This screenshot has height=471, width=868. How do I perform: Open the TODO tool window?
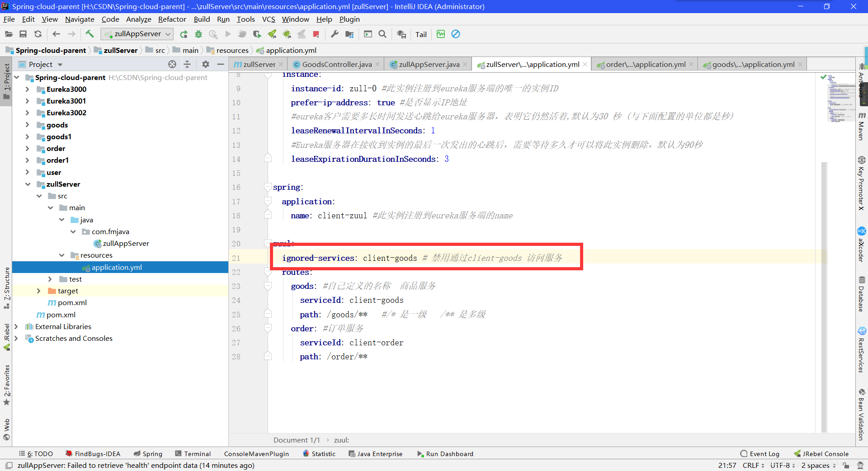coord(36,454)
